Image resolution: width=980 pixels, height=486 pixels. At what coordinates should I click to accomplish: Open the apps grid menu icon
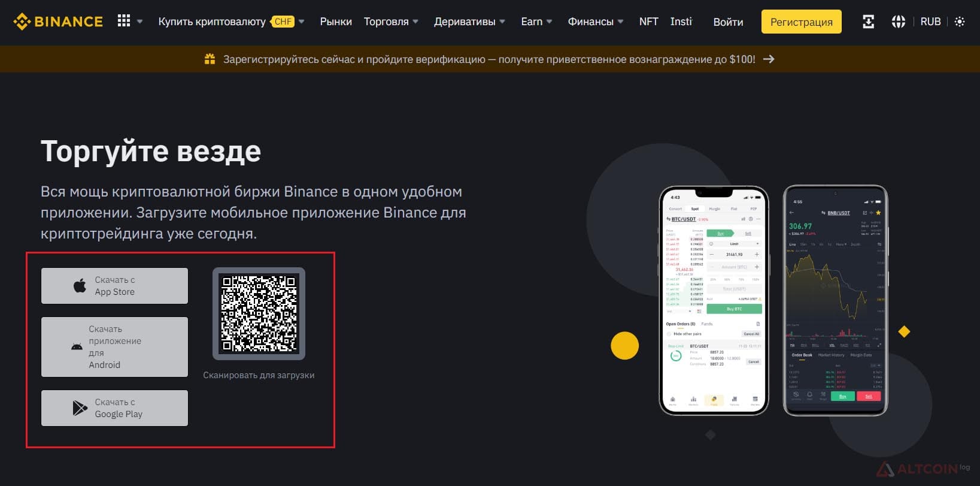tap(124, 21)
